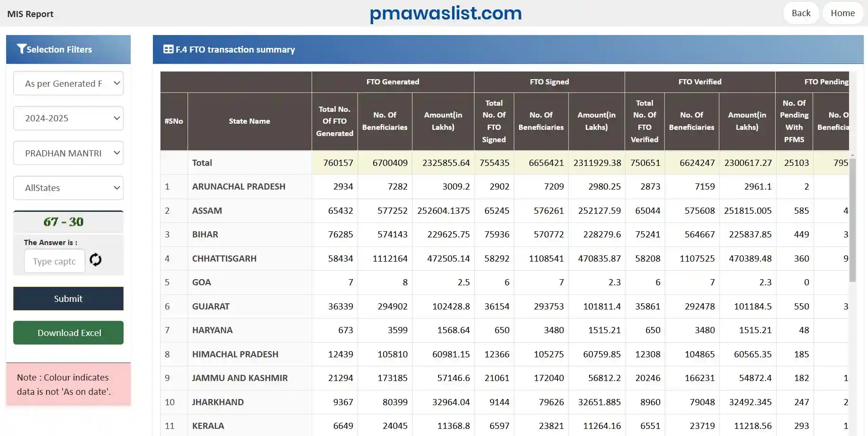Click the Total summary row
Viewport: 868px width, 436px height.
click(202, 163)
